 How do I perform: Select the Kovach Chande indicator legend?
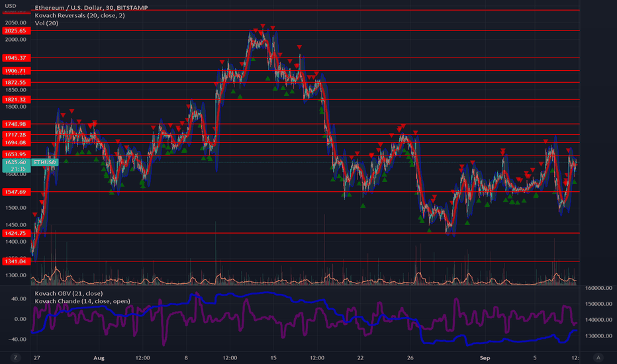[82, 301]
